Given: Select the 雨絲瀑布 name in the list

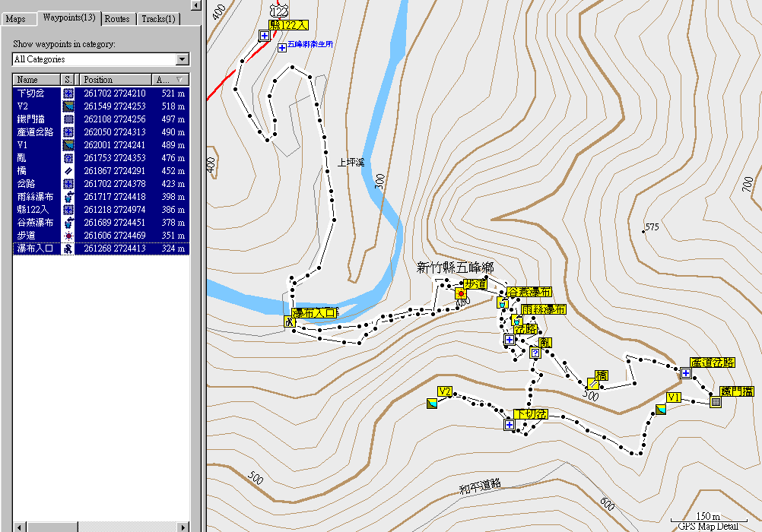Looking at the screenshot, I should 35,197.
